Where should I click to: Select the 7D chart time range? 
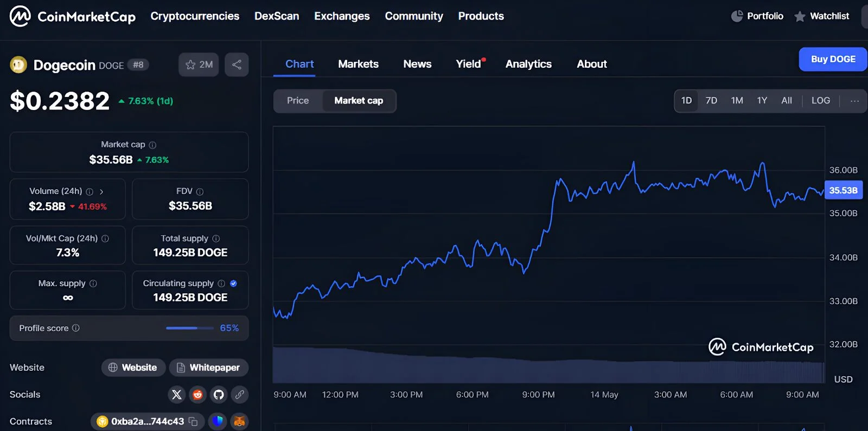click(711, 101)
